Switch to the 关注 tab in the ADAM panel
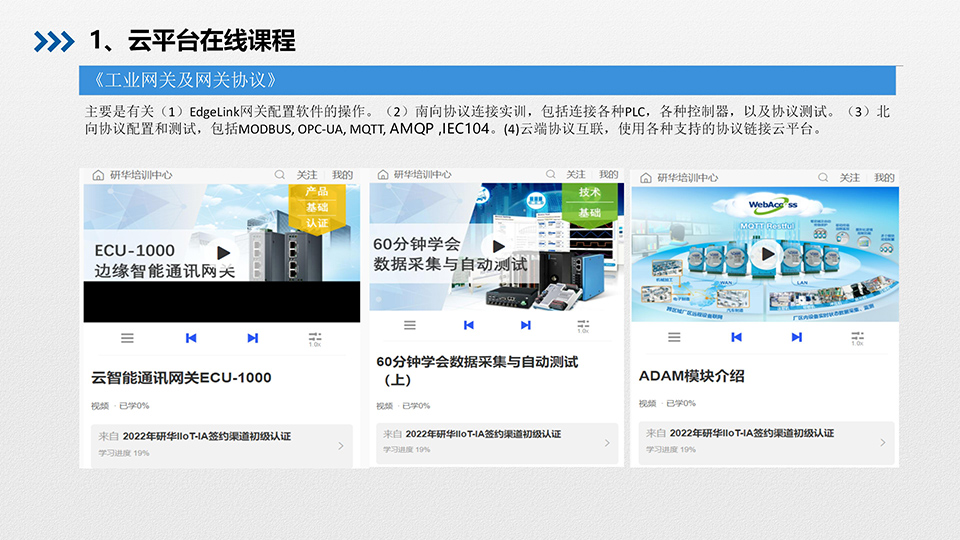 [849, 178]
